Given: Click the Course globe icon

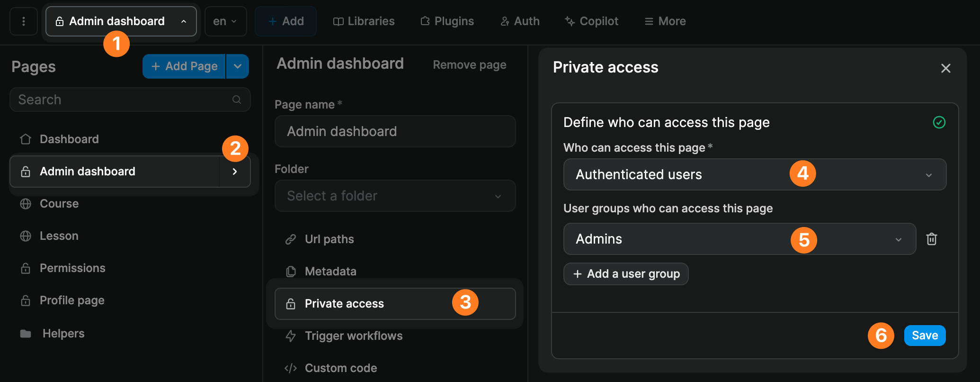Looking at the screenshot, I should click(x=26, y=204).
